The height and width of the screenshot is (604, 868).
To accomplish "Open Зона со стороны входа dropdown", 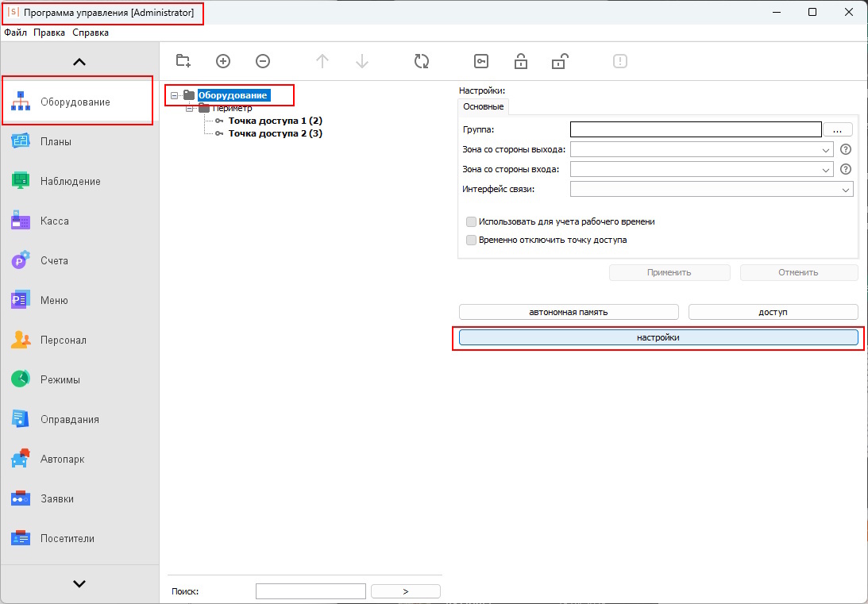I will pos(701,169).
